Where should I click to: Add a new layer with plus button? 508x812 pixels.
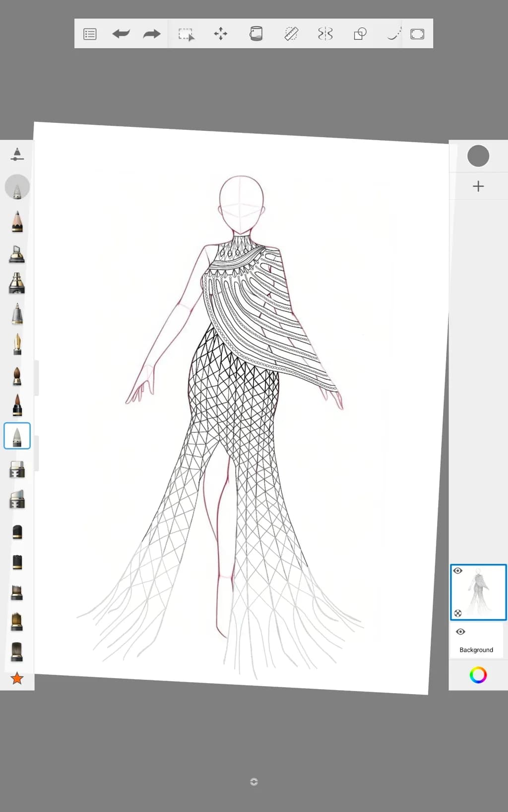coord(478,186)
